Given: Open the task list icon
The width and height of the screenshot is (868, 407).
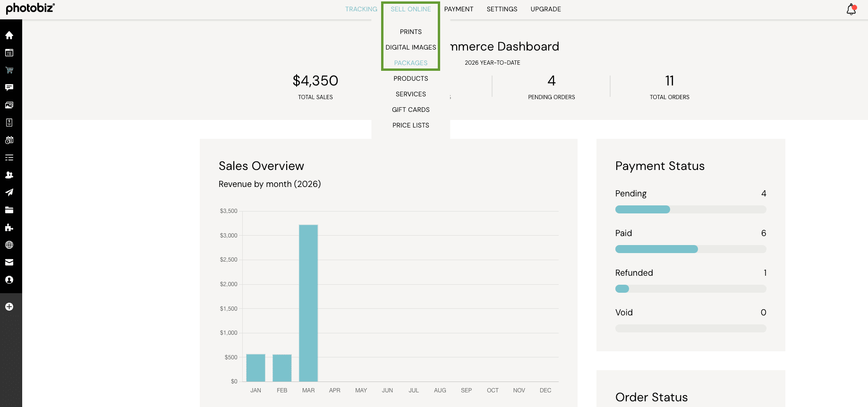Looking at the screenshot, I should (x=9, y=157).
